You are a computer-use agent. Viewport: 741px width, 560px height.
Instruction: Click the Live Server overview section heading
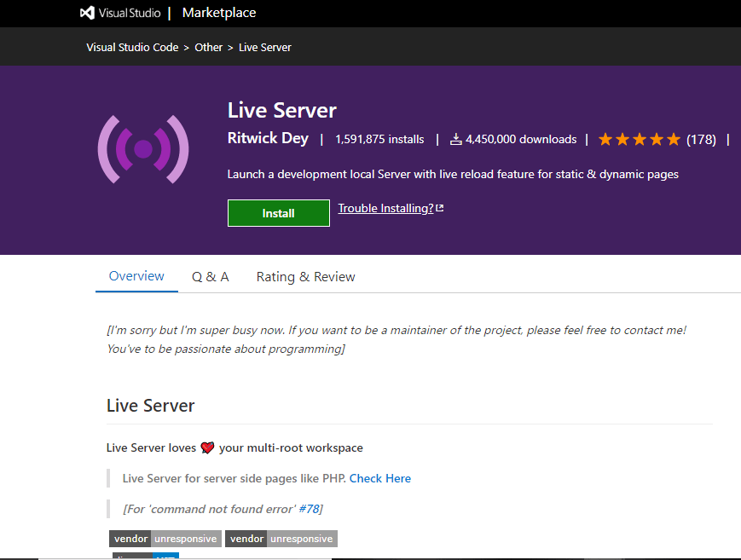point(150,406)
